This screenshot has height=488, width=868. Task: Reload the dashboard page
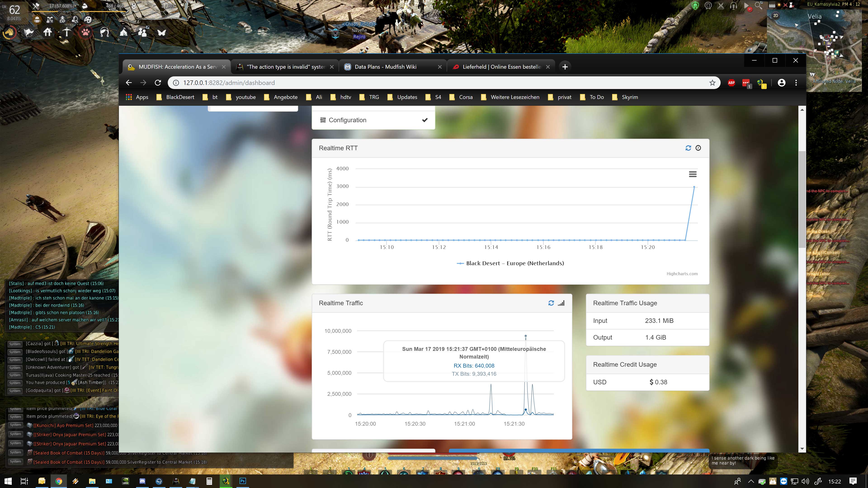158,82
